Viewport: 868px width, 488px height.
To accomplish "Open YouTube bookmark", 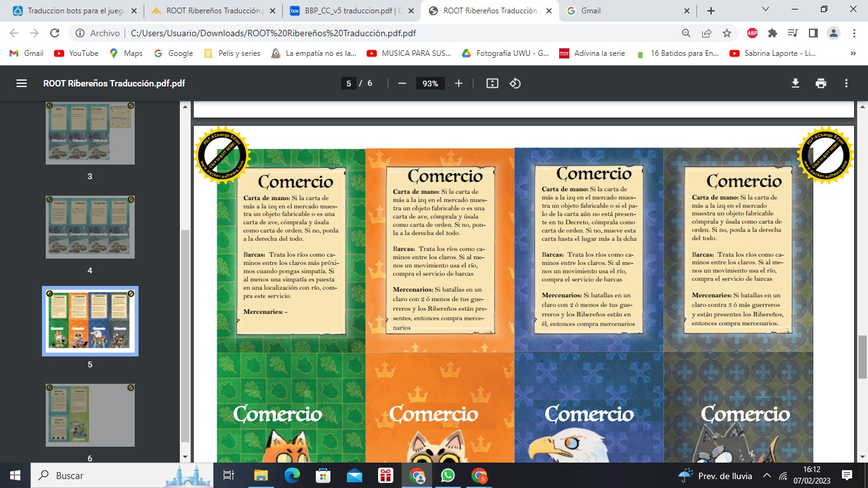I will pos(76,53).
